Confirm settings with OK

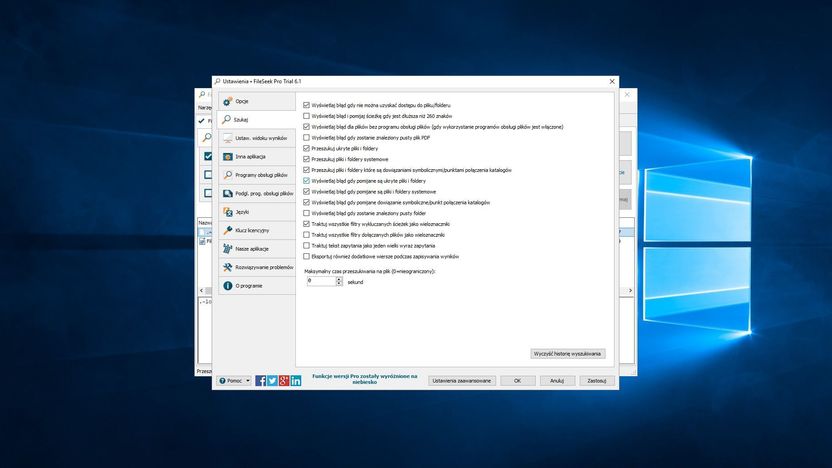pyautogui.click(x=517, y=380)
